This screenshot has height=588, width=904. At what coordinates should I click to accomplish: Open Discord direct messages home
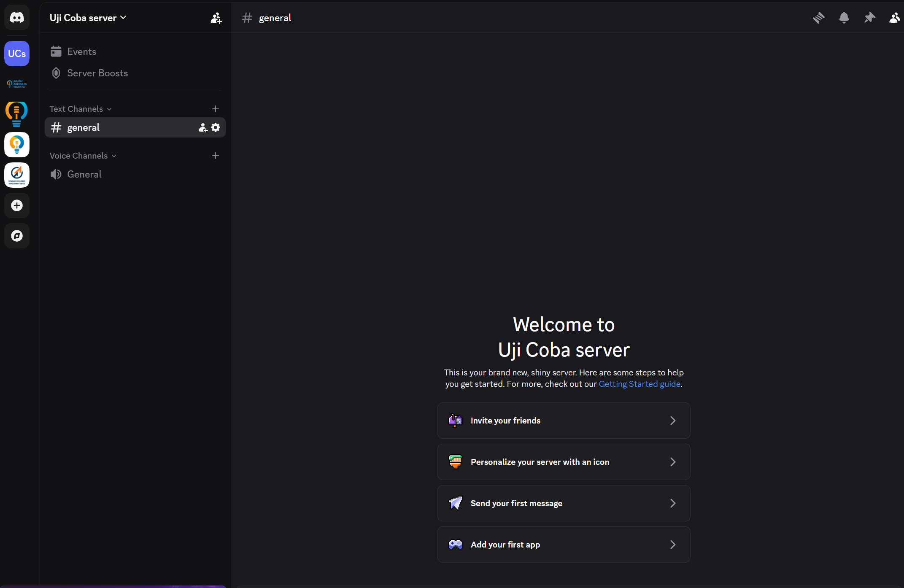click(17, 18)
